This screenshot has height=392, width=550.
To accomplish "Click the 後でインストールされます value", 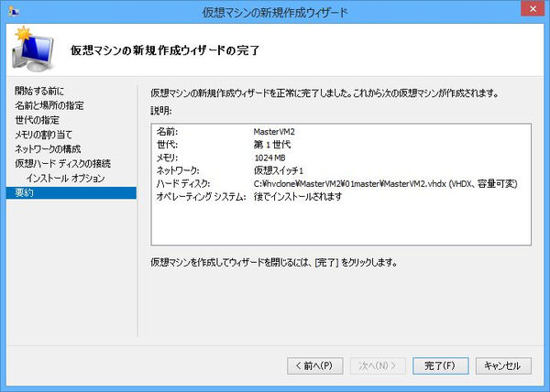I will point(297,197).
